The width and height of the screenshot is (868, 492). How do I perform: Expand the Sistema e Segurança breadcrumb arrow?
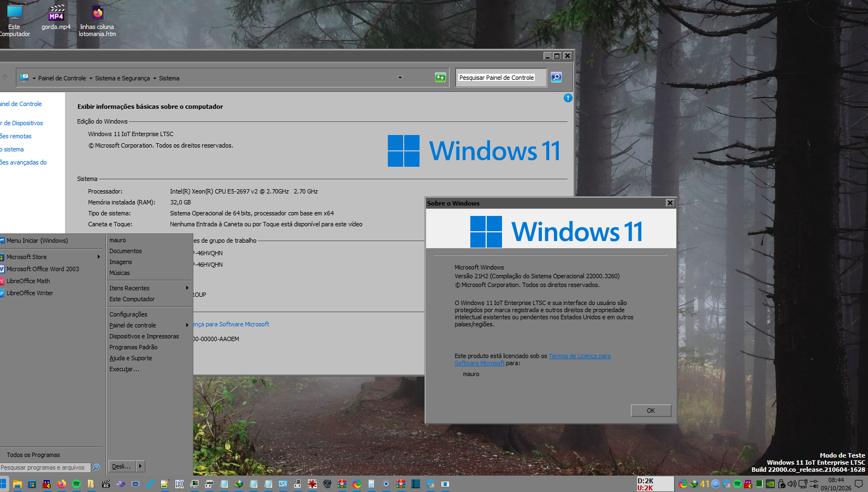(x=155, y=78)
